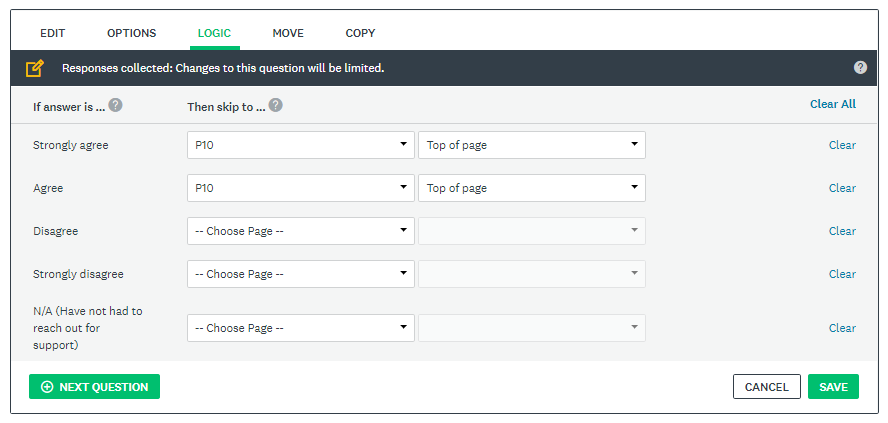
Task: Clear the Strongly agree skip logic
Action: point(842,145)
